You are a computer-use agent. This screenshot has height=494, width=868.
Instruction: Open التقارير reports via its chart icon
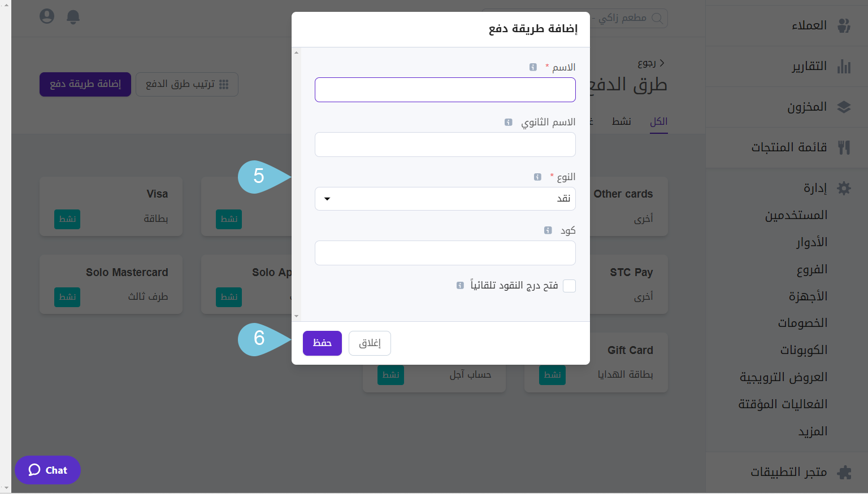844,66
